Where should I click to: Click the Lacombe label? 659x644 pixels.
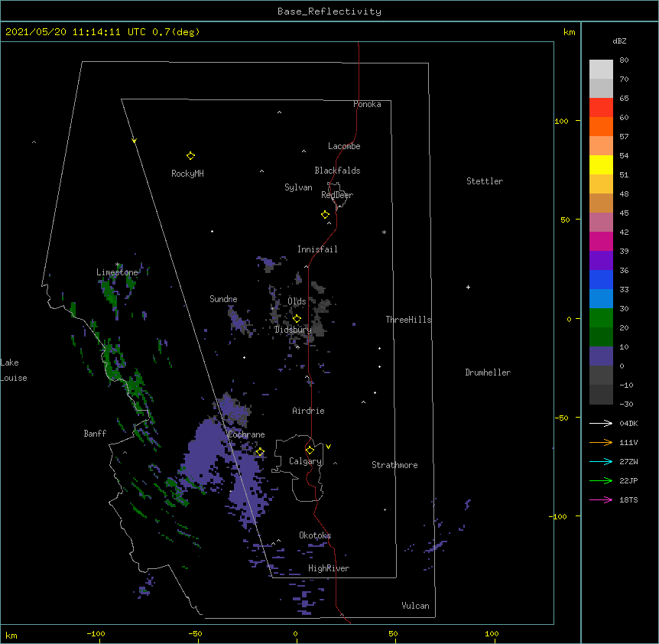[x=344, y=146]
